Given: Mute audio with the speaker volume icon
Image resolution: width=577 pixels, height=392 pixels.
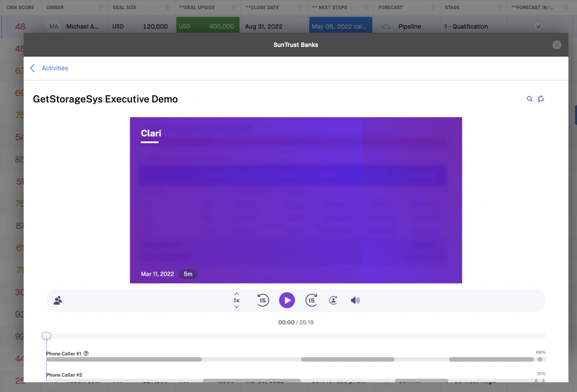Looking at the screenshot, I should click(x=355, y=300).
